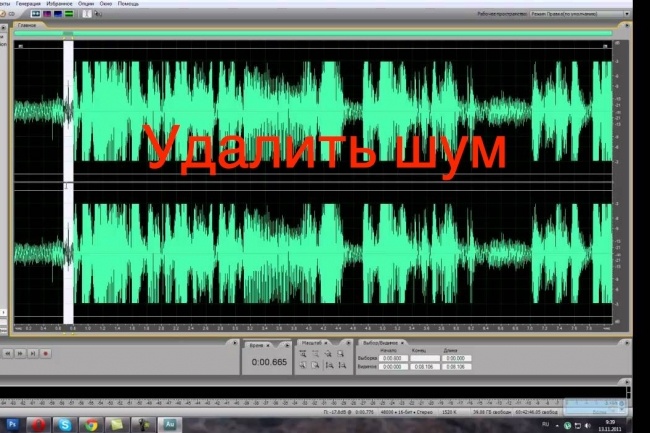Select the Time Selection tool
This screenshot has height=433, width=650.
[x=87, y=14]
